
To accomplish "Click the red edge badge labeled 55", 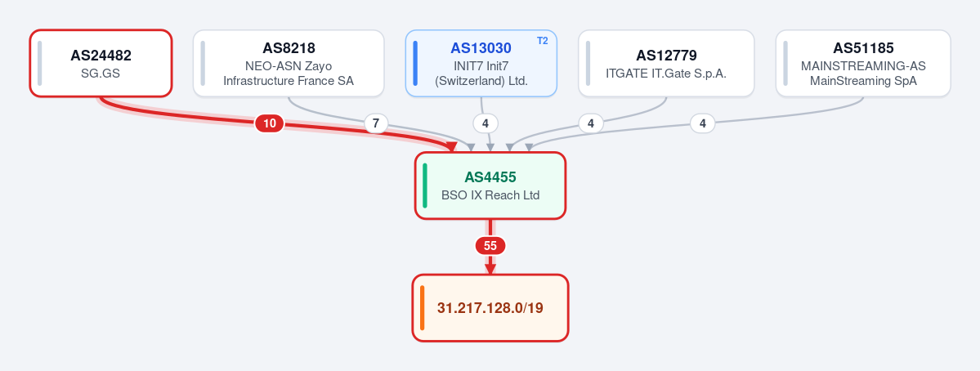I will pyautogui.click(x=490, y=246).
